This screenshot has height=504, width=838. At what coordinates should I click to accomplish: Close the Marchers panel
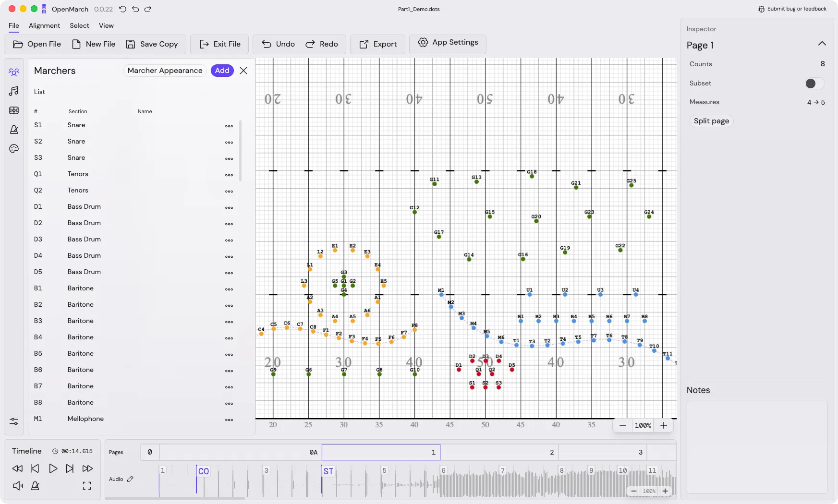(243, 71)
